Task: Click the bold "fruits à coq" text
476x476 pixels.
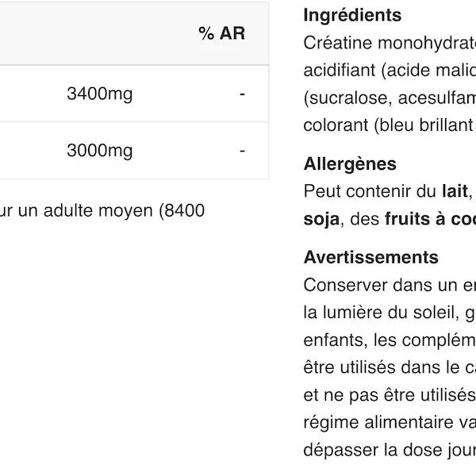Action: pos(429,219)
